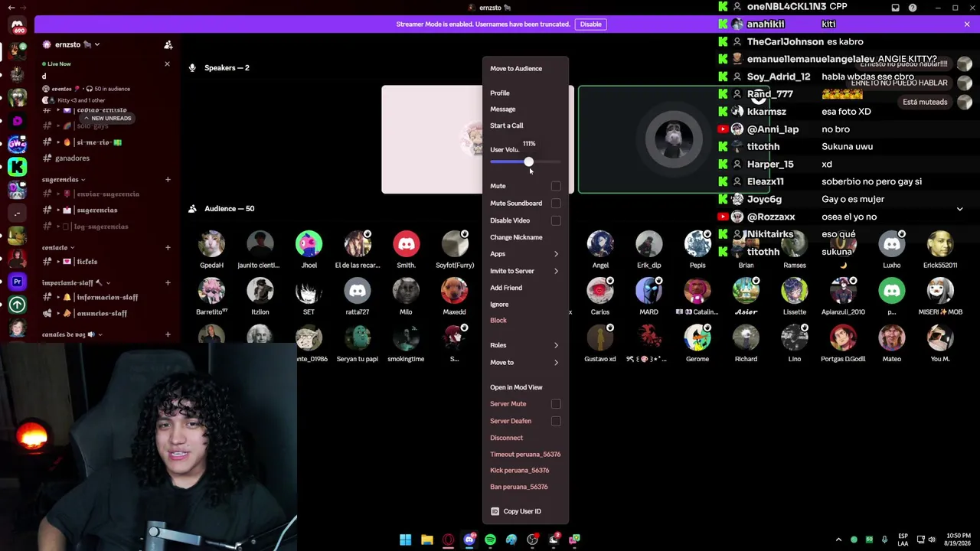Viewport: 980px width, 551px height.
Task: Open Opera browser from taskbar
Action: click(448, 540)
